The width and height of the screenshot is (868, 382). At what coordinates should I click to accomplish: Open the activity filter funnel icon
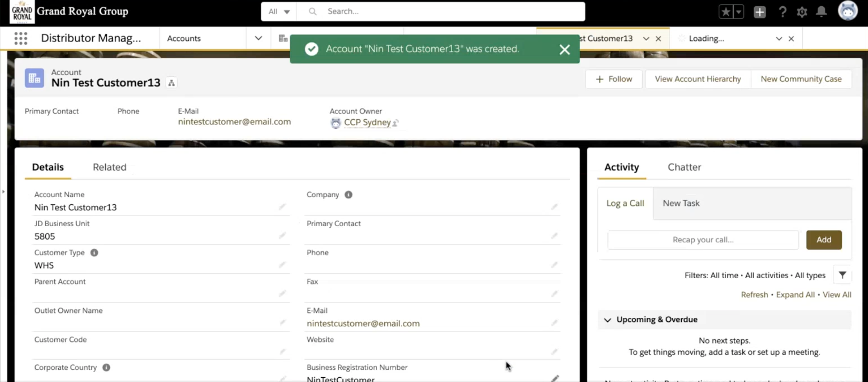843,275
